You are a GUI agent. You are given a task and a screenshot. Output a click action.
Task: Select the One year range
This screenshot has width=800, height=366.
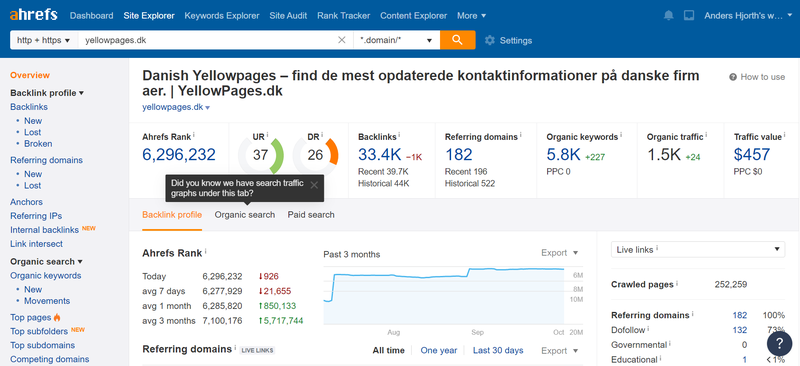tap(439, 351)
